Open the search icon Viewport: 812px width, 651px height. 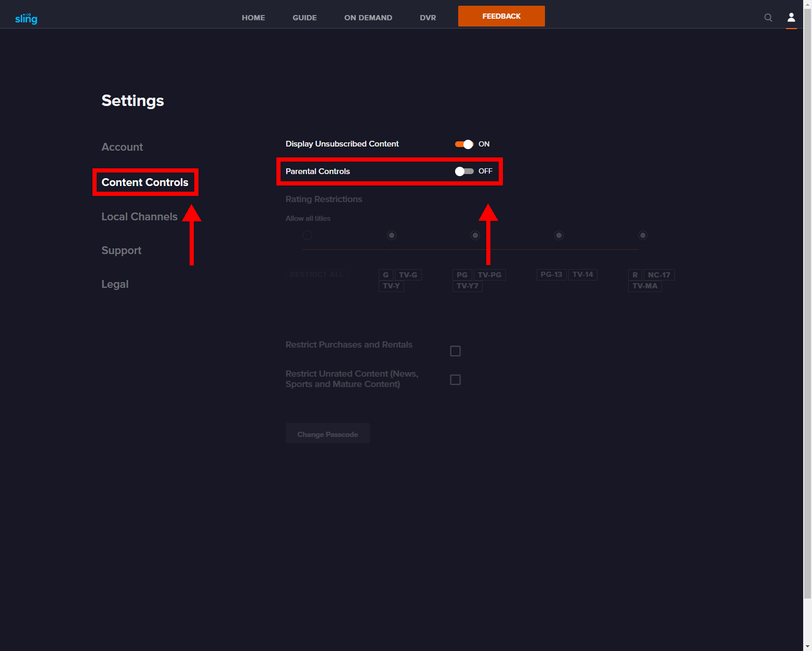[768, 17]
